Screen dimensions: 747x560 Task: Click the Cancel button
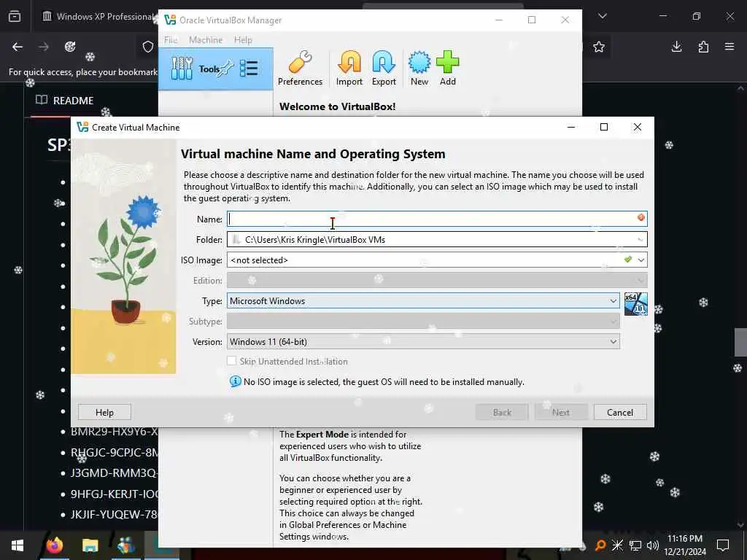pyautogui.click(x=620, y=413)
